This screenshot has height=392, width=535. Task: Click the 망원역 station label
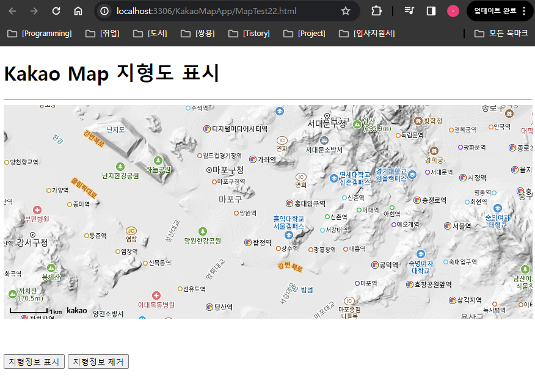tap(248, 213)
